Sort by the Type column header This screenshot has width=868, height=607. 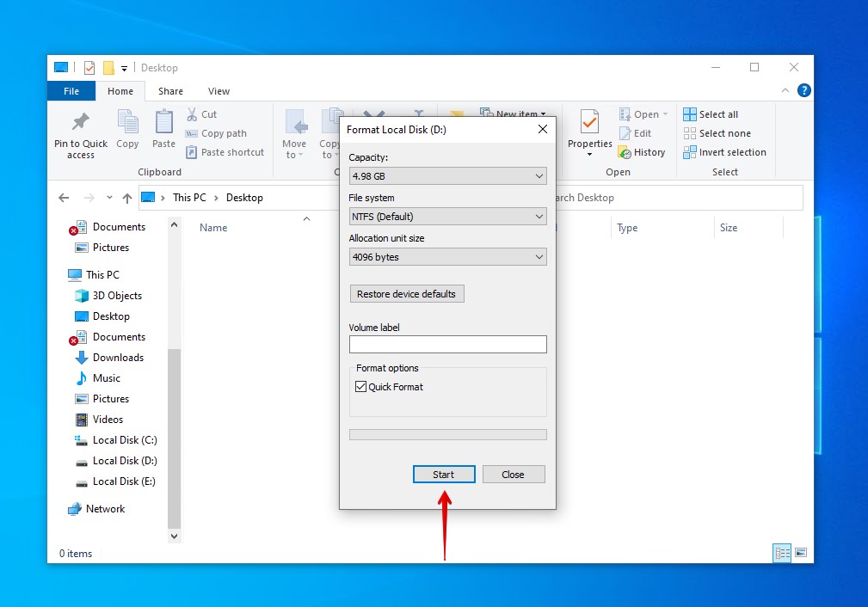click(627, 228)
